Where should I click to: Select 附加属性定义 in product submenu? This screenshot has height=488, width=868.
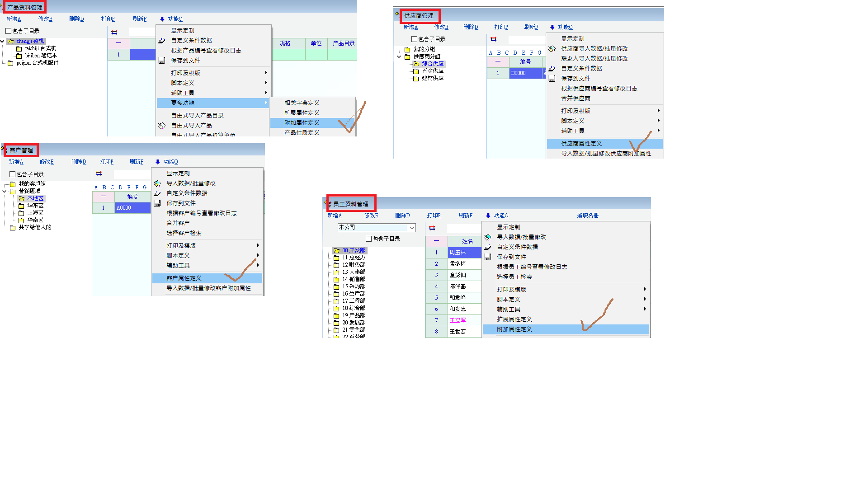point(302,123)
